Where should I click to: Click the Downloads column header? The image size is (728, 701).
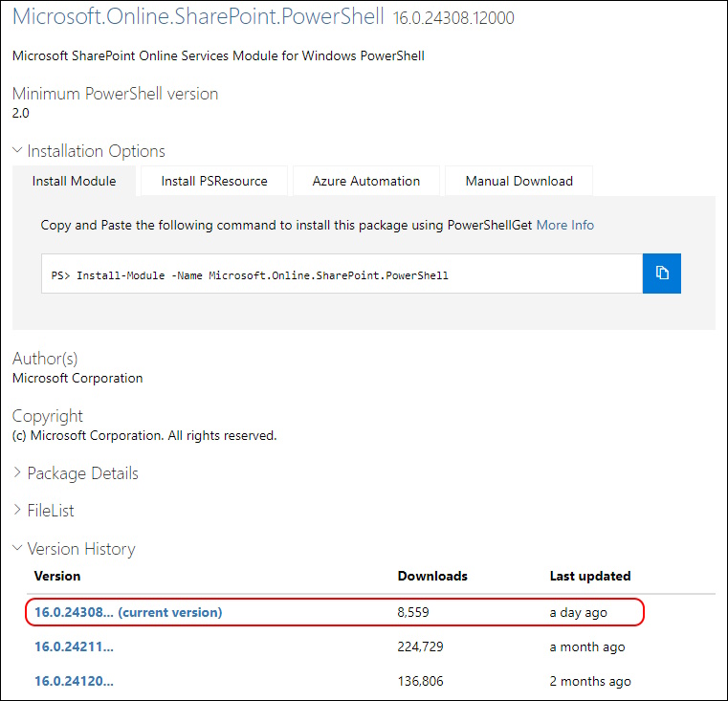click(432, 576)
